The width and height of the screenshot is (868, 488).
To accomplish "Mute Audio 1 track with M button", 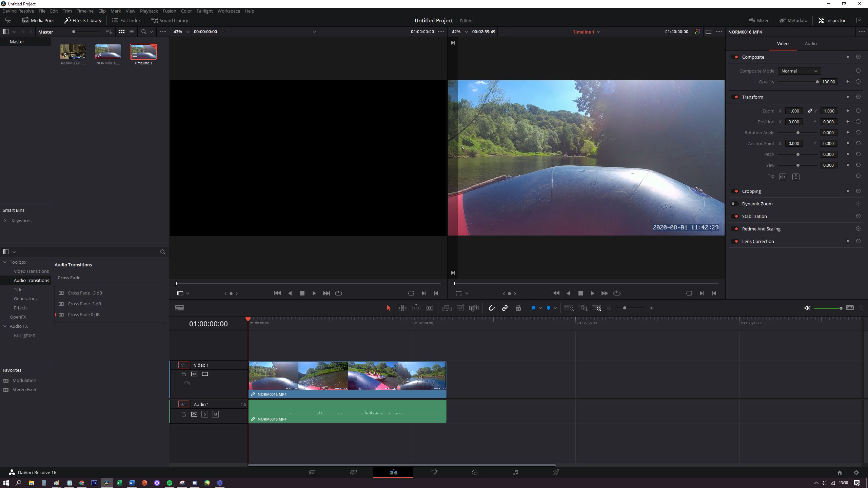I will point(215,414).
